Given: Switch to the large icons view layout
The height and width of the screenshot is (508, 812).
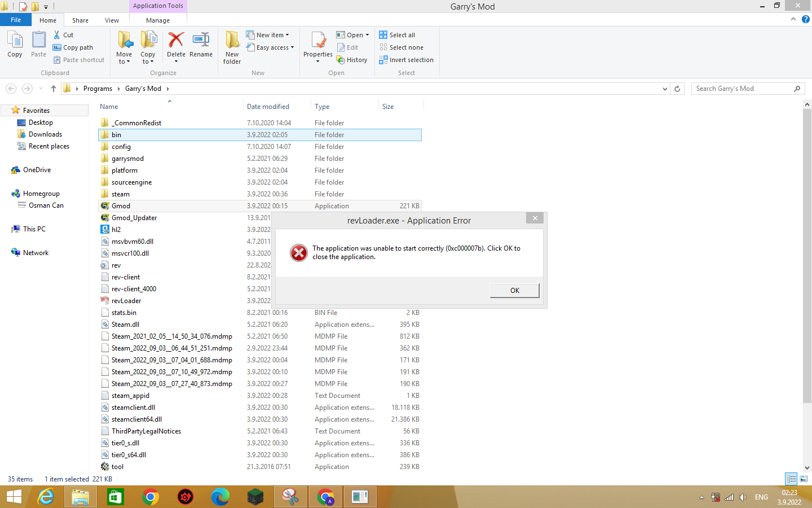Looking at the screenshot, I should coord(804,479).
